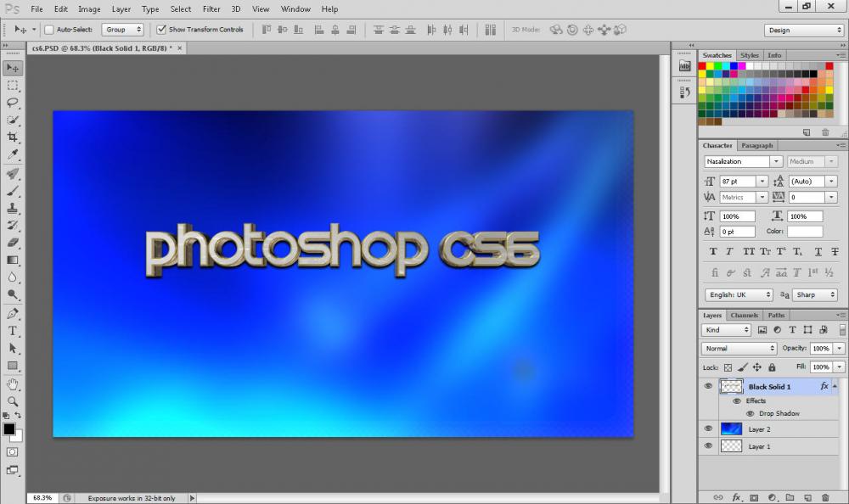
Task: Select the Gradient tool
Action: click(x=13, y=260)
